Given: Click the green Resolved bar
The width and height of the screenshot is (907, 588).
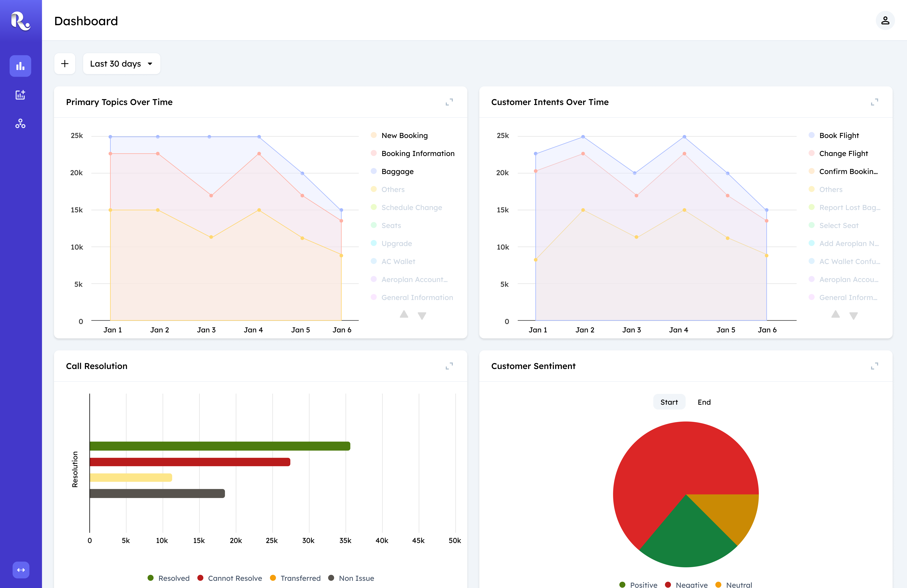Looking at the screenshot, I should click(x=220, y=446).
